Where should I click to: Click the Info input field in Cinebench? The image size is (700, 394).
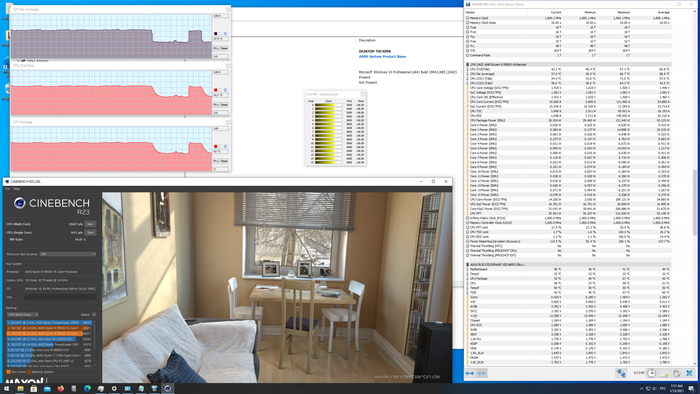coord(60,297)
